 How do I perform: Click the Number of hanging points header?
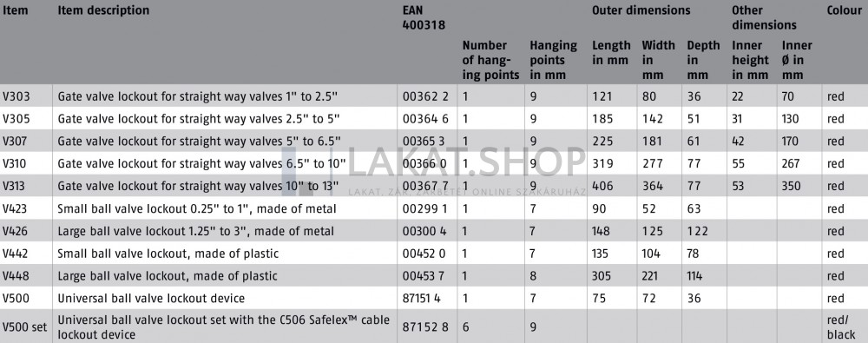point(491,60)
